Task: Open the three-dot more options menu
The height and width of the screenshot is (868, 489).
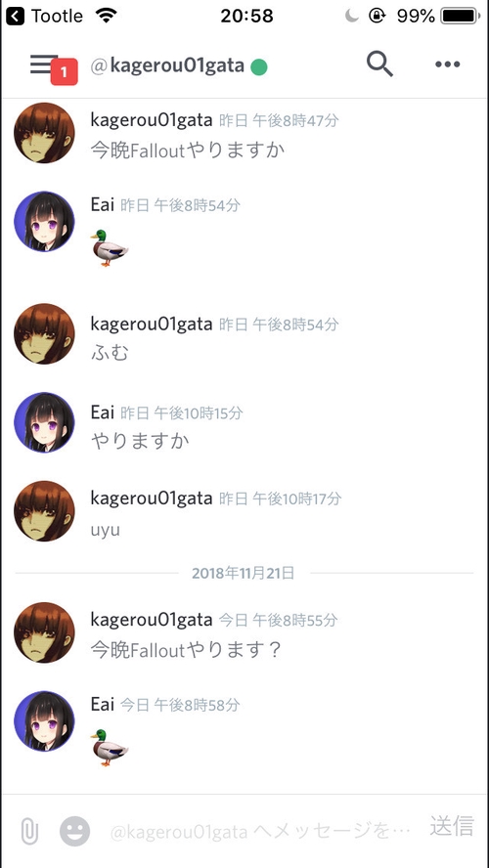Action: tap(448, 65)
